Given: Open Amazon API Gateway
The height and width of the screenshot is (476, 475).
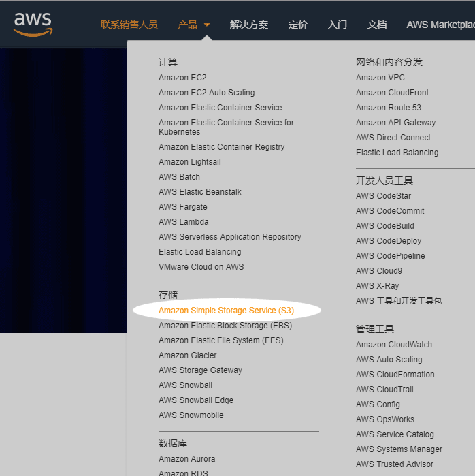Looking at the screenshot, I should coord(395,123).
